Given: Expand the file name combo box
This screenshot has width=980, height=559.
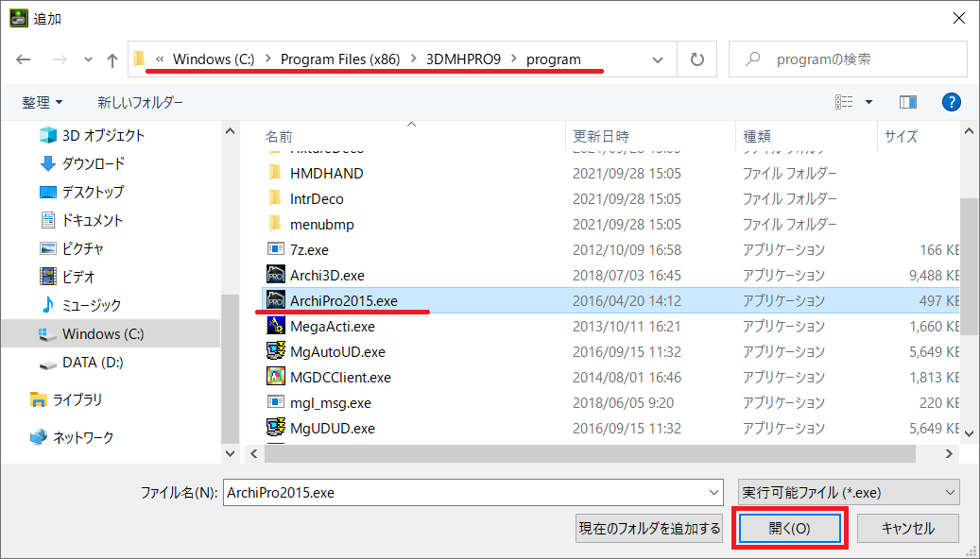Looking at the screenshot, I should pos(714,493).
